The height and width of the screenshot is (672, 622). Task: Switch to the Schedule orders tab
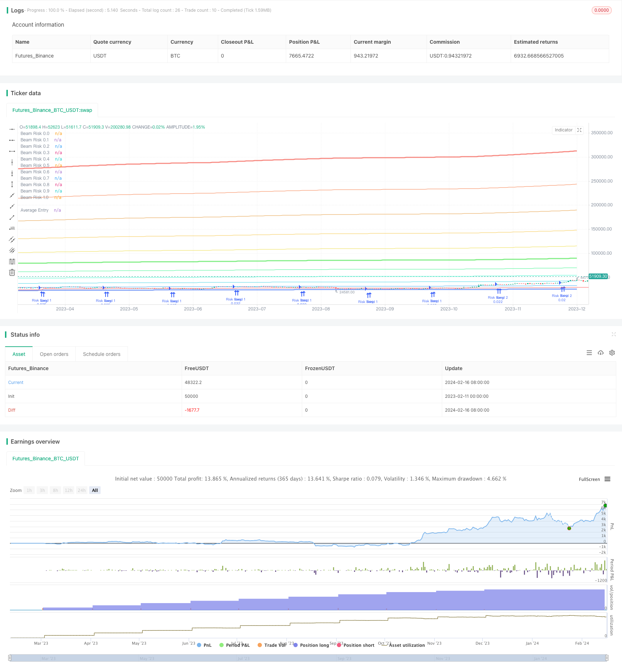click(101, 354)
